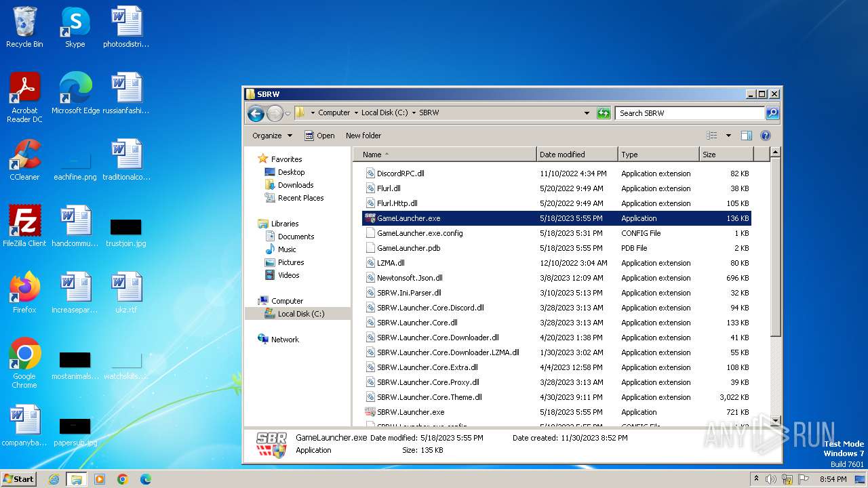Sort files by Size column header
The image size is (868, 488).
(726, 155)
